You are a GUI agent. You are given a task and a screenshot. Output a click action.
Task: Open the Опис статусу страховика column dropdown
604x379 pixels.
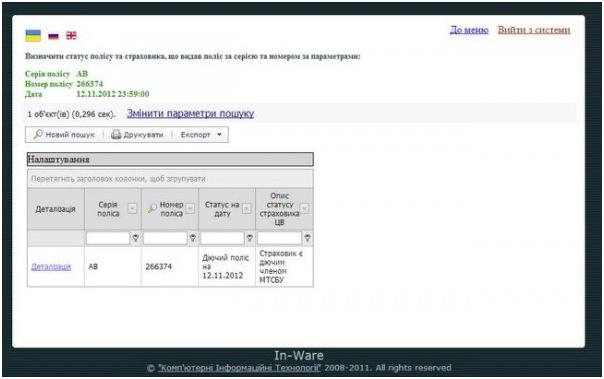[x=304, y=208]
